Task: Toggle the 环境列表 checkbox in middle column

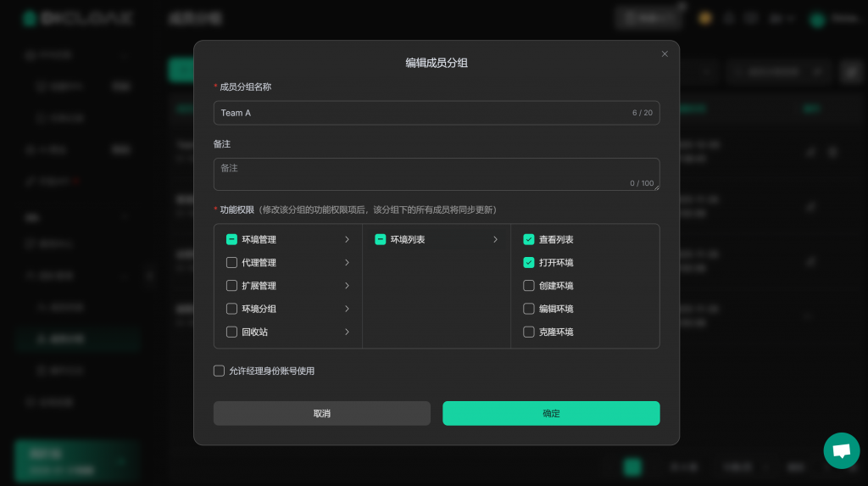Action: pos(381,240)
